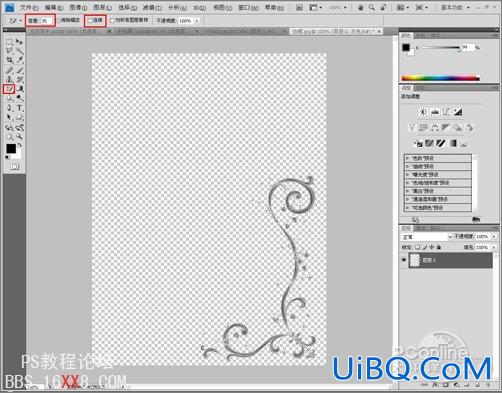502x393 pixels.
Task: Open the Image (图像) menu
Action: (x=78, y=7)
